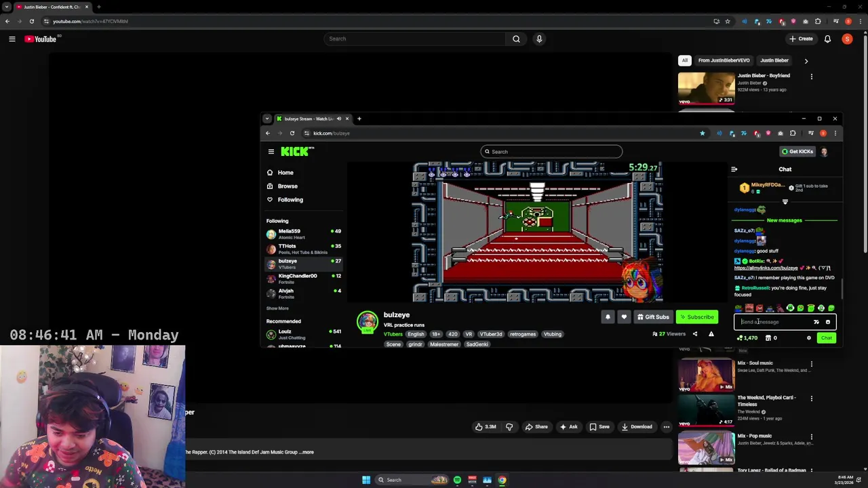Viewport: 868px width, 488px height.
Task: Open Justin Bieber - Boyfriend video thumbnail
Action: pos(706,88)
